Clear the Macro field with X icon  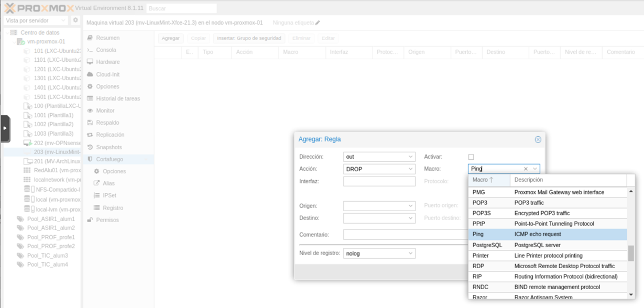(526, 169)
